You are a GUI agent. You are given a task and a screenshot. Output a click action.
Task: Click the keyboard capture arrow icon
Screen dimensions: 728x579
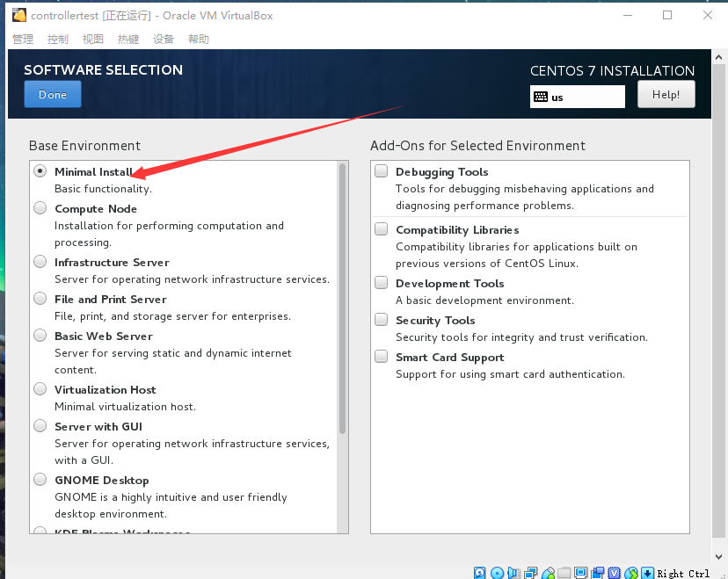pos(647,573)
